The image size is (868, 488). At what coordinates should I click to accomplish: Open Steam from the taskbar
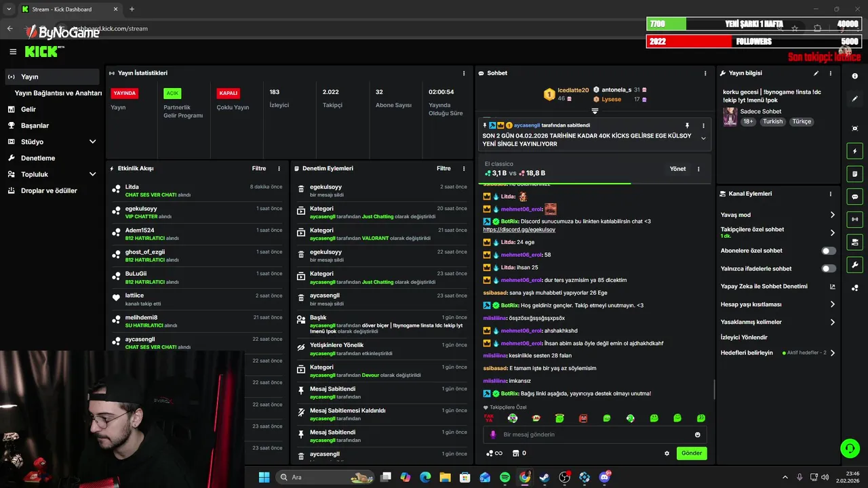click(545, 477)
